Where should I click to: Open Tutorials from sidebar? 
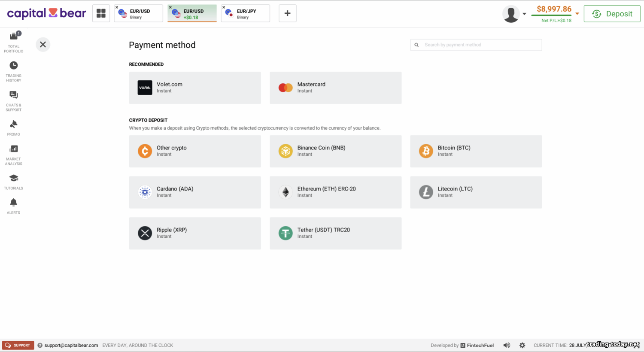pos(14,182)
